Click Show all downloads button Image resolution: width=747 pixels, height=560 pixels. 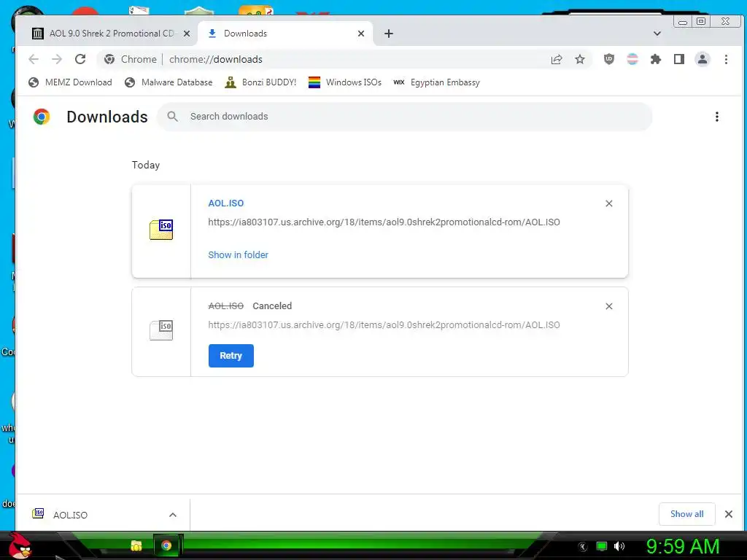point(687,514)
